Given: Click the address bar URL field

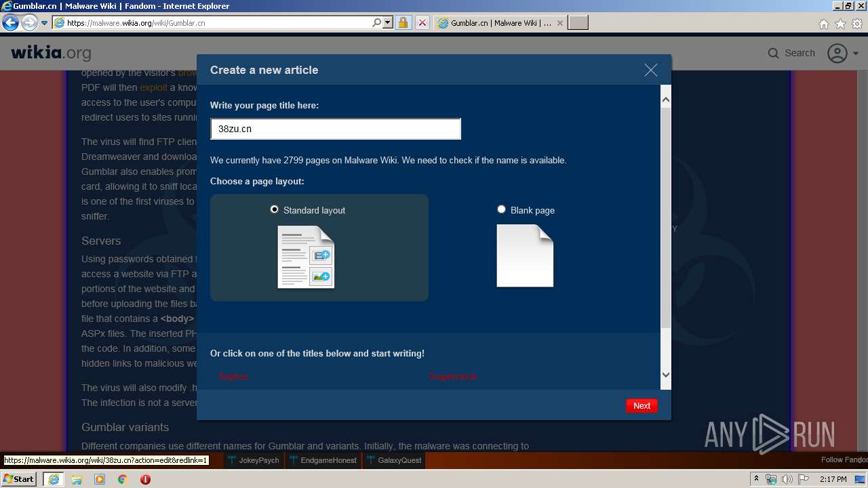Looking at the screenshot, I should [x=212, y=22].
